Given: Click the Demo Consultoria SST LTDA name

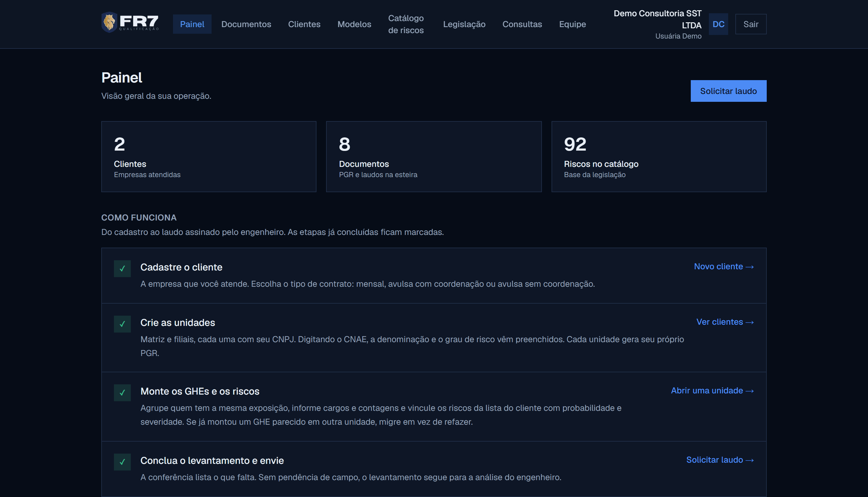Looking at the screenshot, I should tap(657, 20).
